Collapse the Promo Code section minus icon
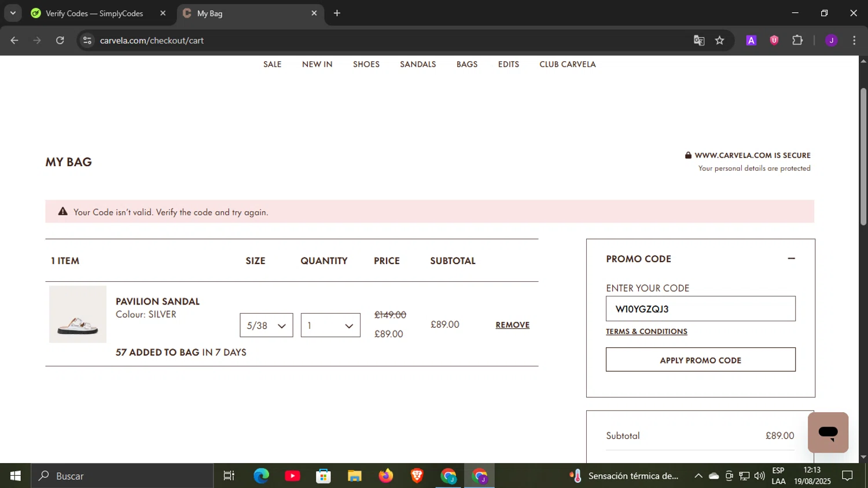Screen dimensions: 868x488 click(791, 259)
